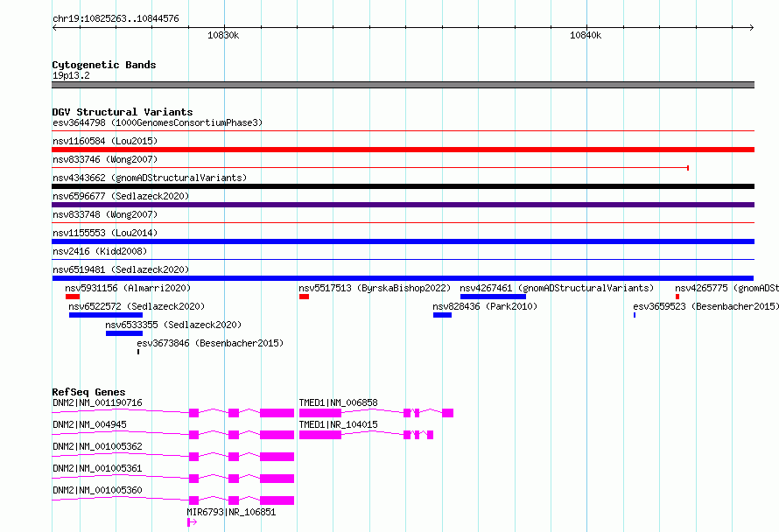Screen dimensions: 779x532
Task: Click the red nsv5517513 variant block
Action: pyautogui.click(x=304, y=297)
